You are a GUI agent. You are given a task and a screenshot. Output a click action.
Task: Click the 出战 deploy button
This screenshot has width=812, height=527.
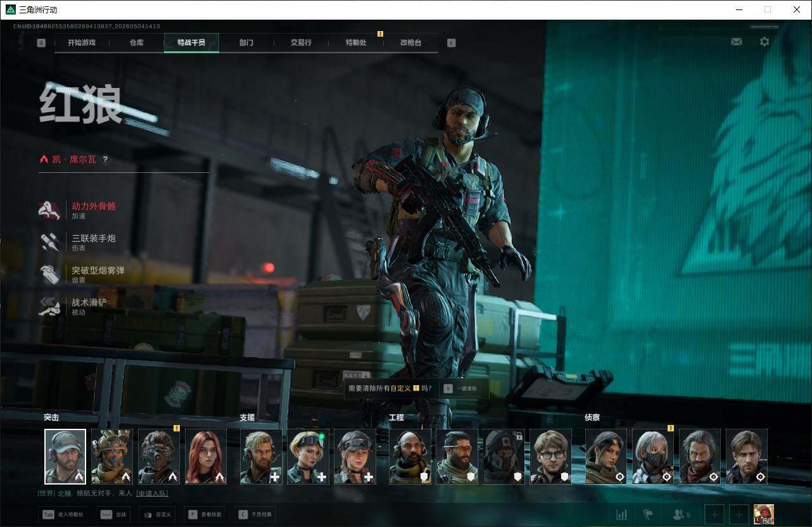114,514
